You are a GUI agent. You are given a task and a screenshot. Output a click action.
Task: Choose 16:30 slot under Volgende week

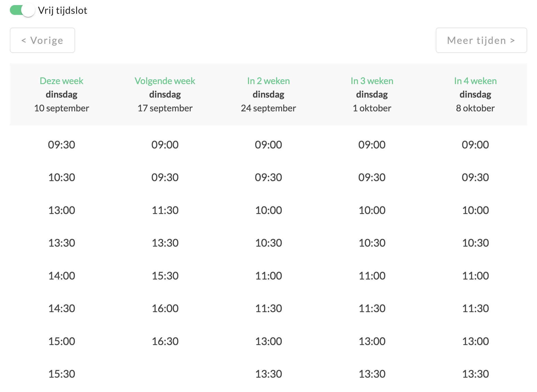[x=165, y=341]
